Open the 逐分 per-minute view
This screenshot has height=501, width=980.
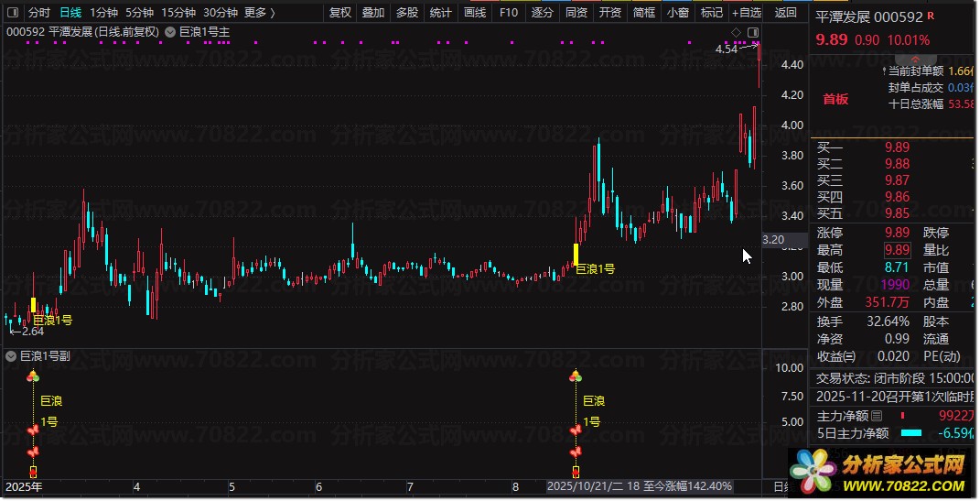coord(542,13)
